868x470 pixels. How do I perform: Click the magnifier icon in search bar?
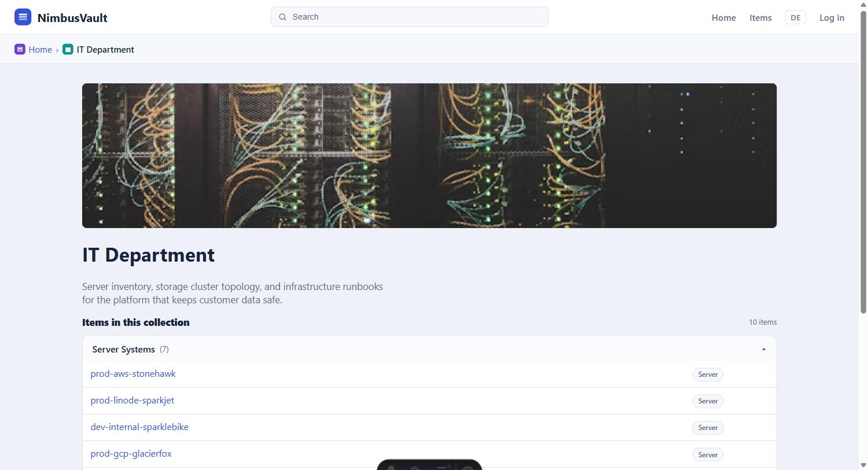point(283,17)
